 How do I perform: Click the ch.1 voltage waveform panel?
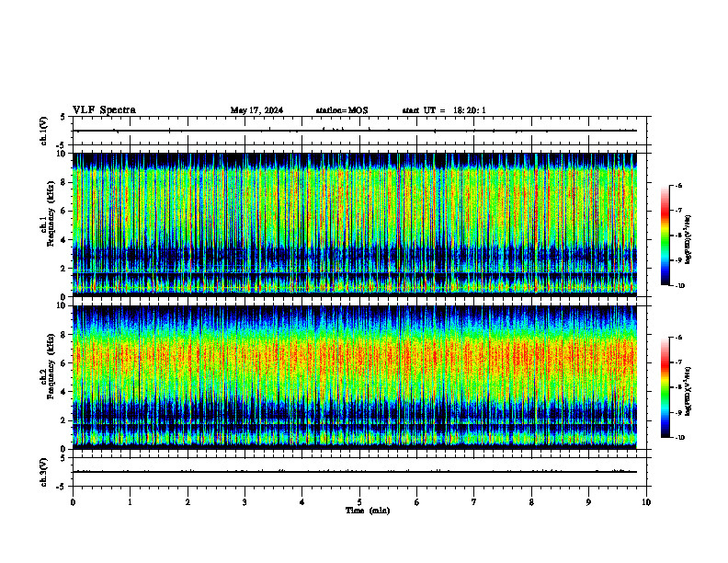pyautogui.click(x=359, y=131)
